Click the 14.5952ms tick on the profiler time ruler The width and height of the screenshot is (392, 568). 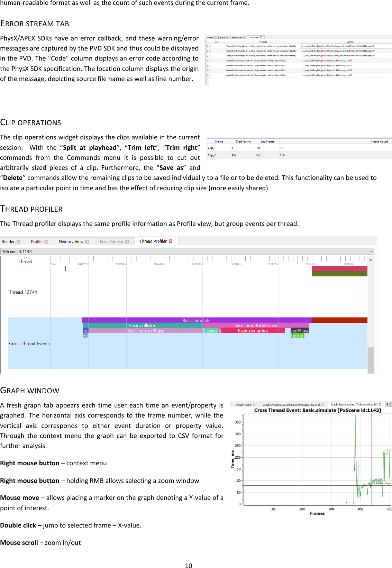click(x=198, y=264)
